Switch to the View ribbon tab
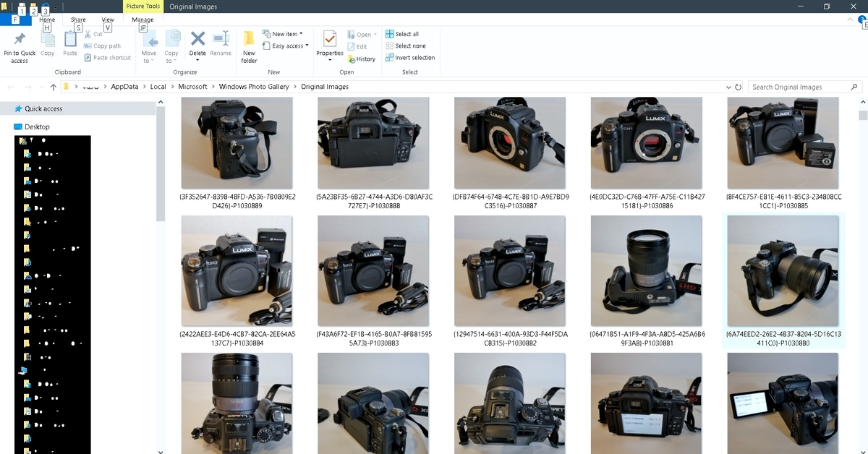The height and width of the screenshot is (454, 868). pyautogui.click(x=108, y=20)
